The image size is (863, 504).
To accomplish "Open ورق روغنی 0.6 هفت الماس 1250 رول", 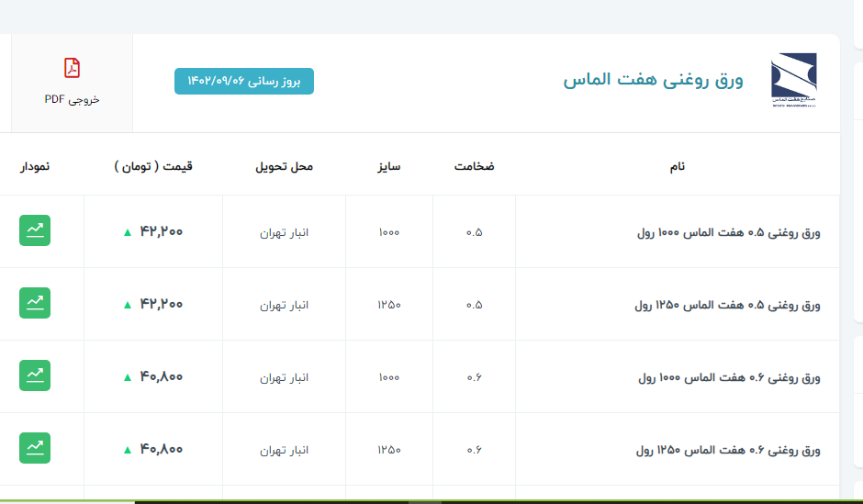I will coord(727,450).
